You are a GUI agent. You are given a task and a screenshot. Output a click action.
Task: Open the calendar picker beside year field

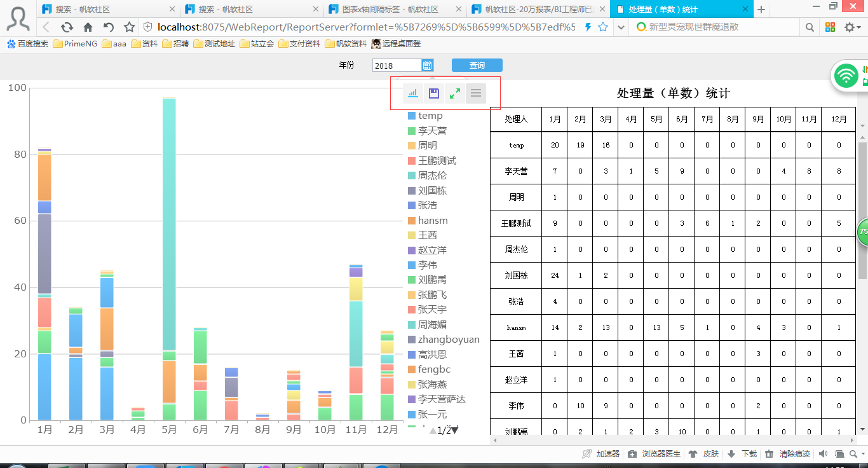pyautogui.click(x=428, y=65)
